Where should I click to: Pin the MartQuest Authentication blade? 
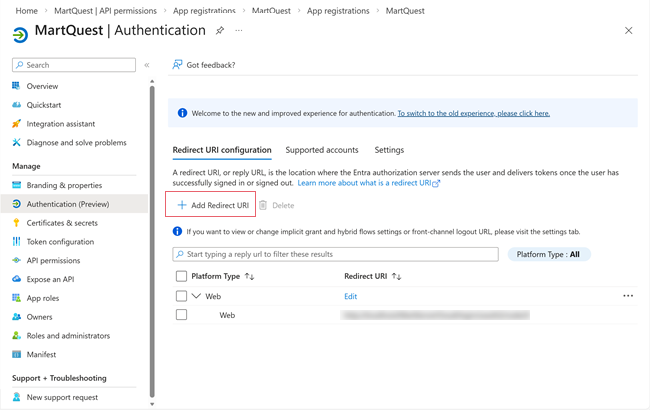[220, 30]
